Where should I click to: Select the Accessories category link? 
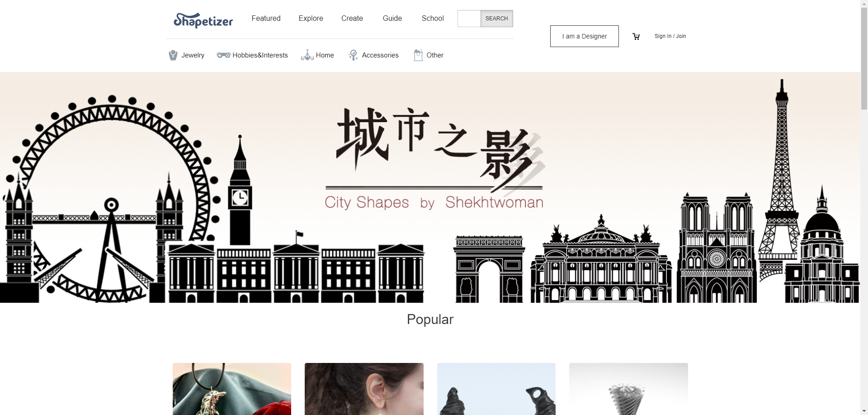pyautogui.click(x=380, y=55)
